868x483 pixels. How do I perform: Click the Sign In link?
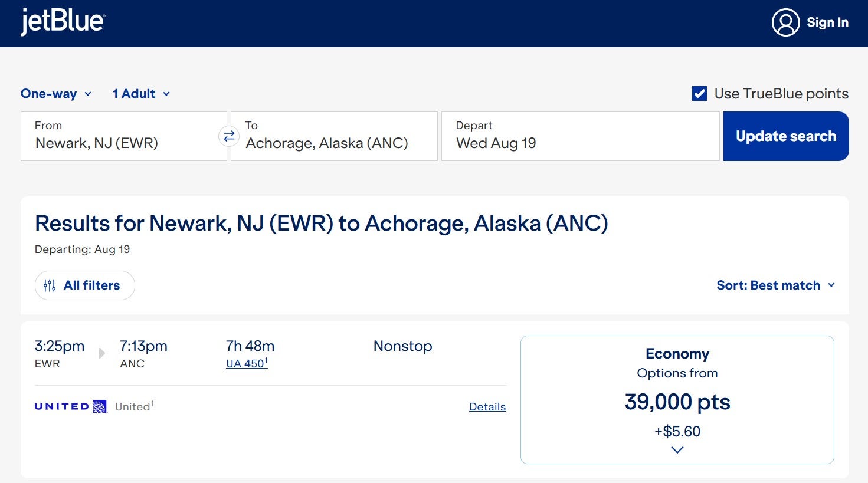click(x=827, y=22)
